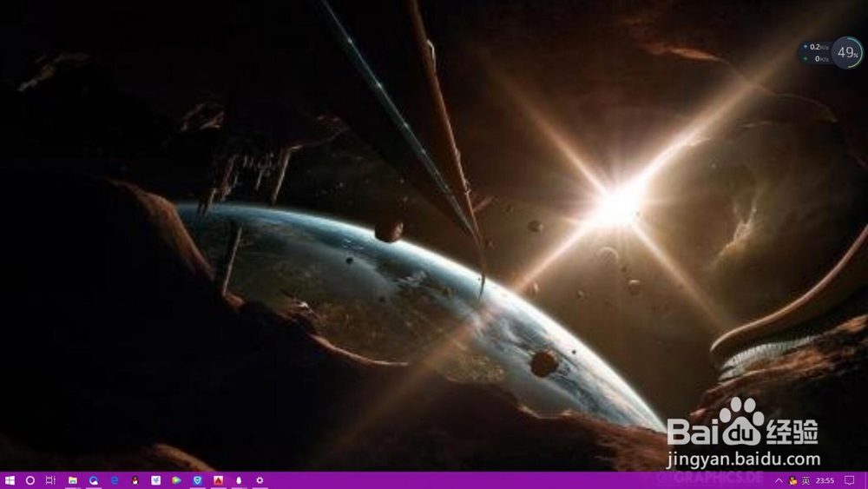Open the white bird app icon
This screenshot has width=868, height=489.
[x=156, y=480]
